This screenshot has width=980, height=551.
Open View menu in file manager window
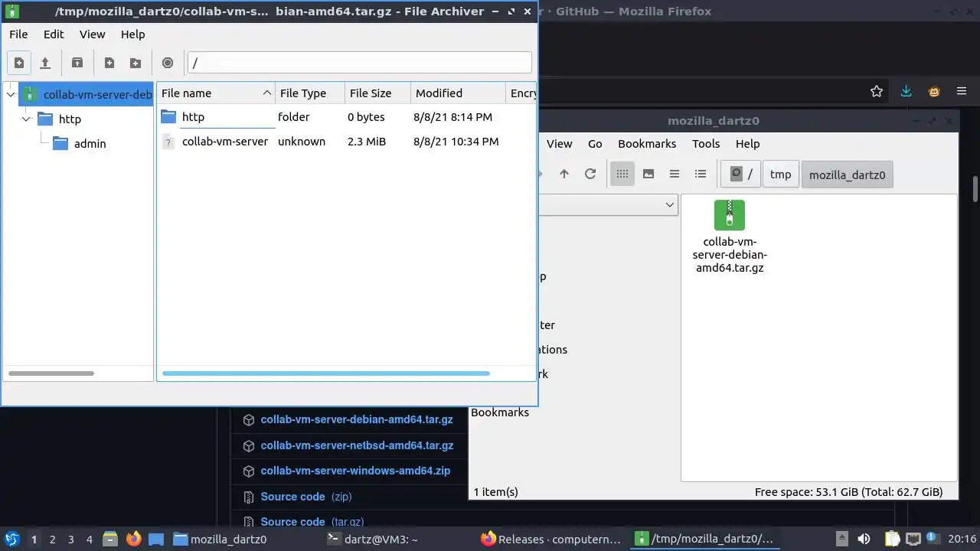tap(559, 144)
